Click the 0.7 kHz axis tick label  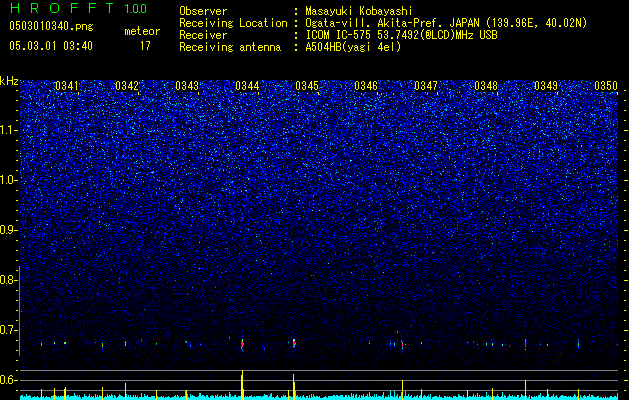[9, 330]
